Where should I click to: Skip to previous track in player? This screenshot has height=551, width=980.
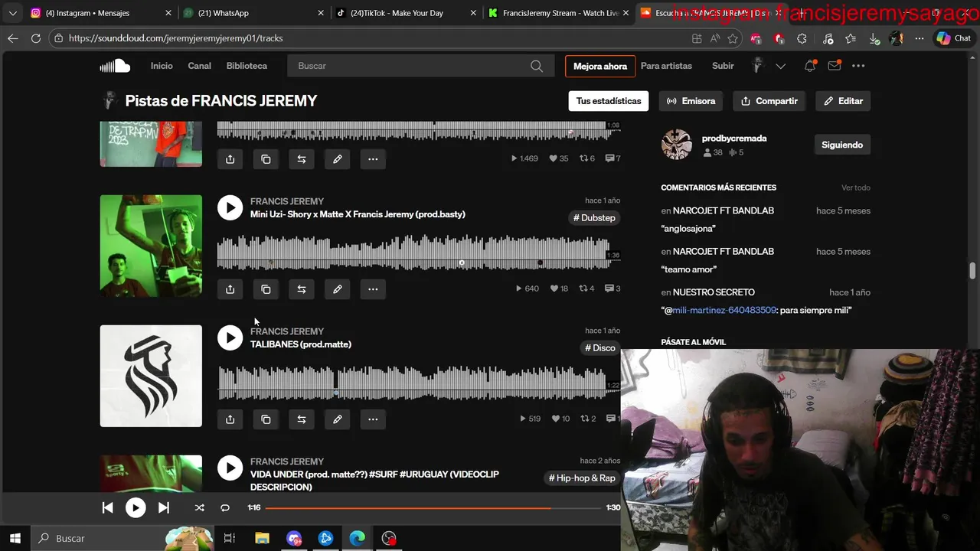(x=108, y=507)
